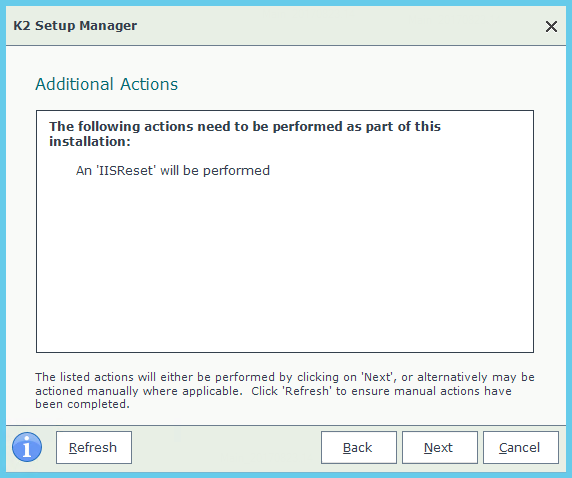
Task: Go to the previous step with Back
Action: [x=359, y=447]
